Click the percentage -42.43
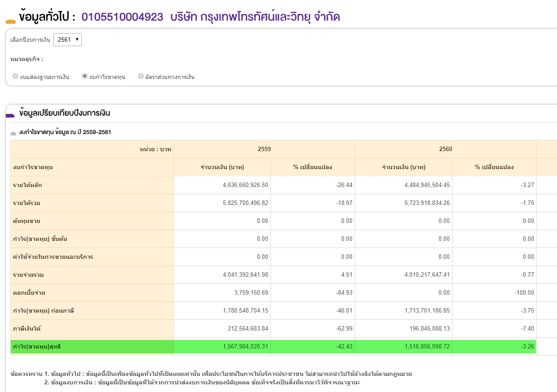The height and width of the screenshot is (392, 557). tap(344, 346)
